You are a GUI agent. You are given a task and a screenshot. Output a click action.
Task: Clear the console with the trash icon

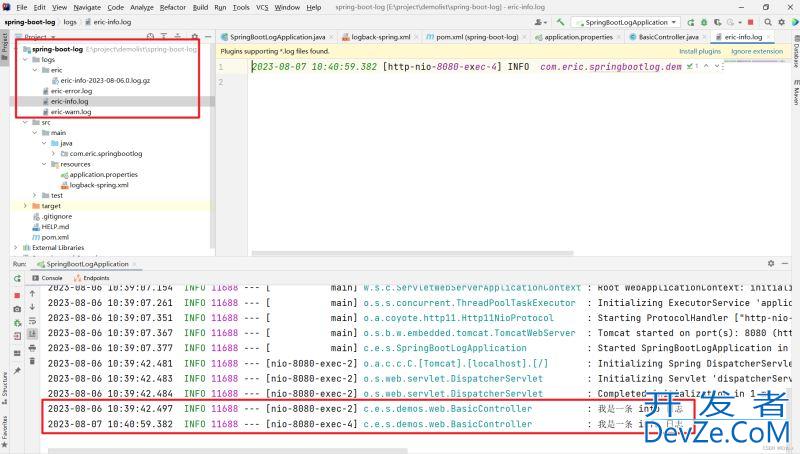32,361
